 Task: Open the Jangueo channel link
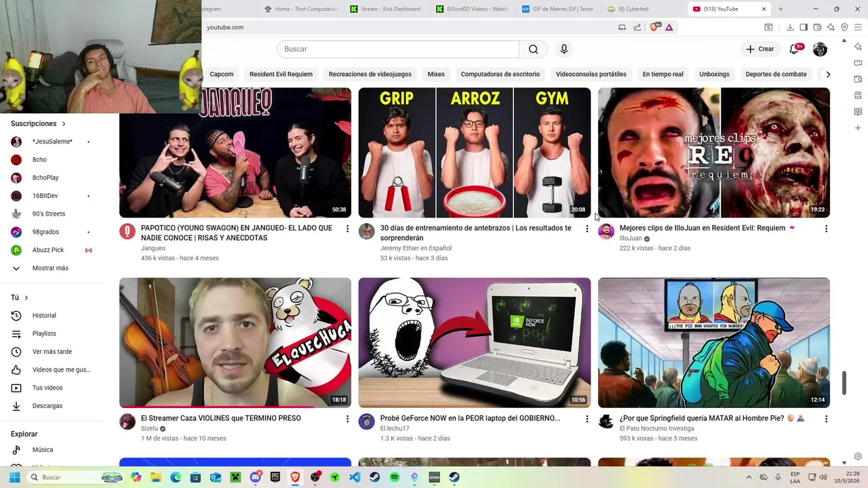[153, 248]
